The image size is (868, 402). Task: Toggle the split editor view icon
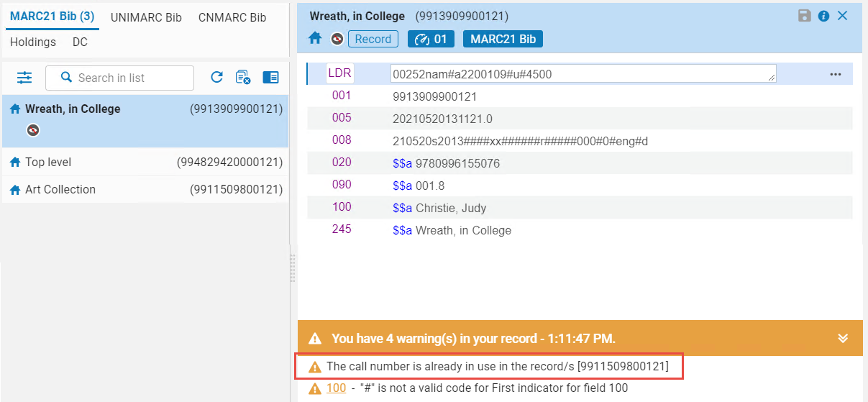coord(270,78)
